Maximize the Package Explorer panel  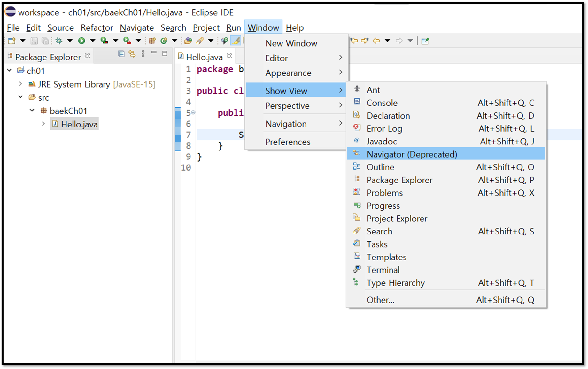[x=165, y=53]
